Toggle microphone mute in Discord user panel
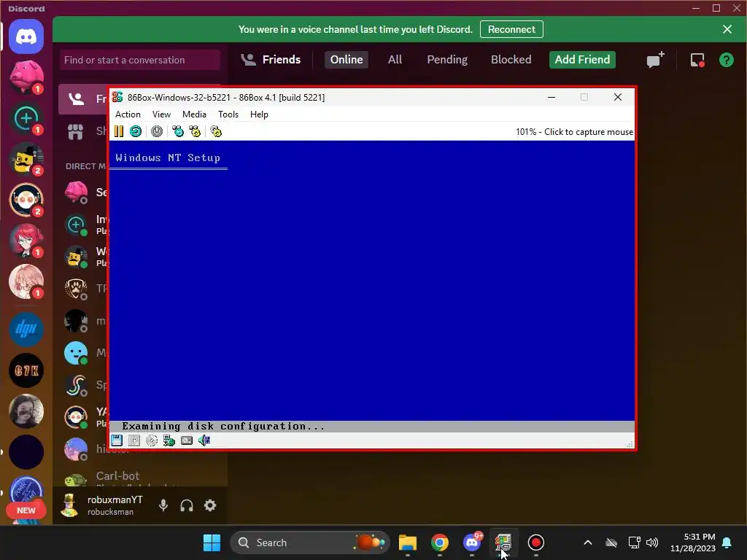The image size is (747, 560). point(163,505)
